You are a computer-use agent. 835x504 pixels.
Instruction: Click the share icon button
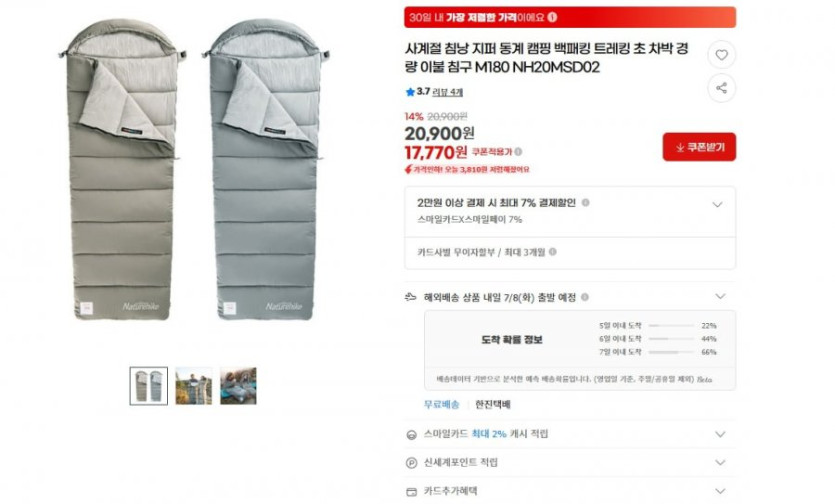(722, 88)
